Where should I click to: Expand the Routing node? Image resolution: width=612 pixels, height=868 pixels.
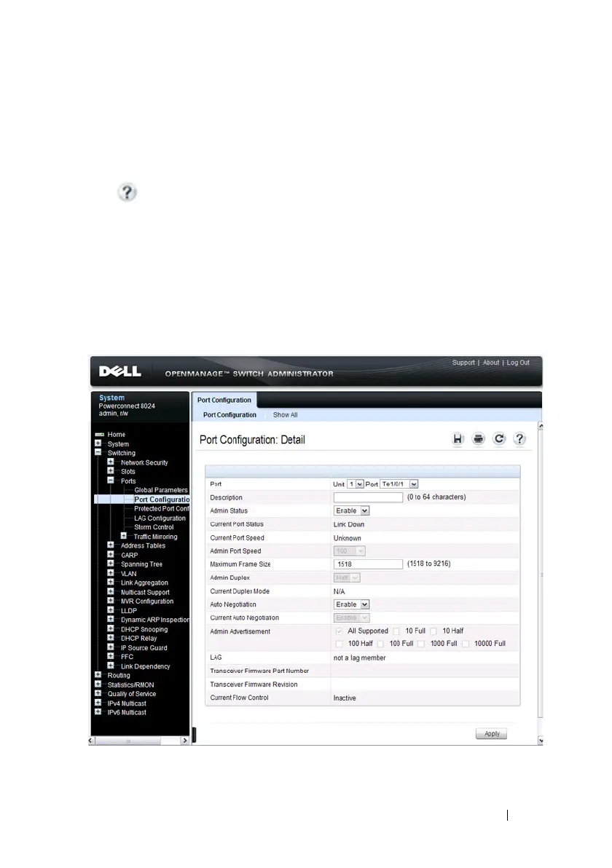pos(98,675)
